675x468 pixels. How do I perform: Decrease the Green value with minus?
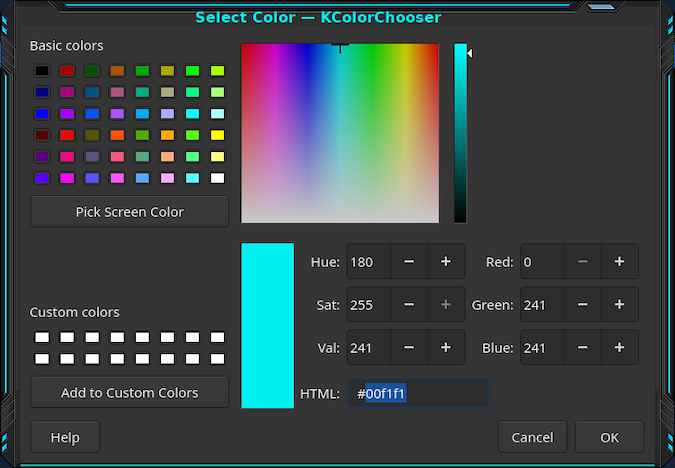(x=583, y=305)
